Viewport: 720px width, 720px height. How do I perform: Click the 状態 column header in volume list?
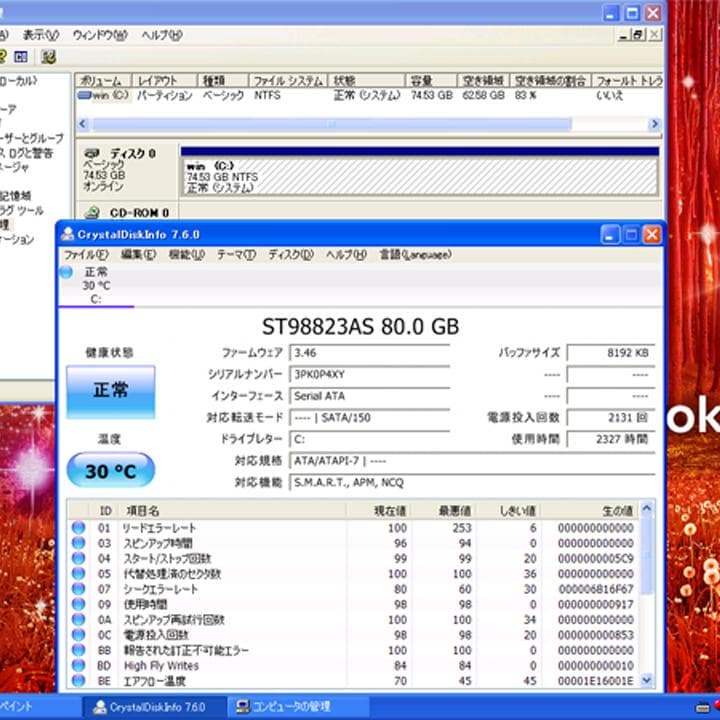366,81
